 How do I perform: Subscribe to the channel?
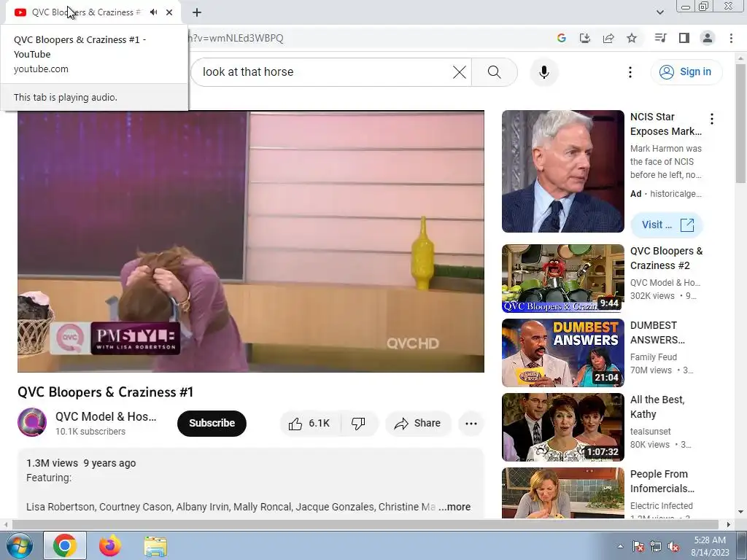212,424
